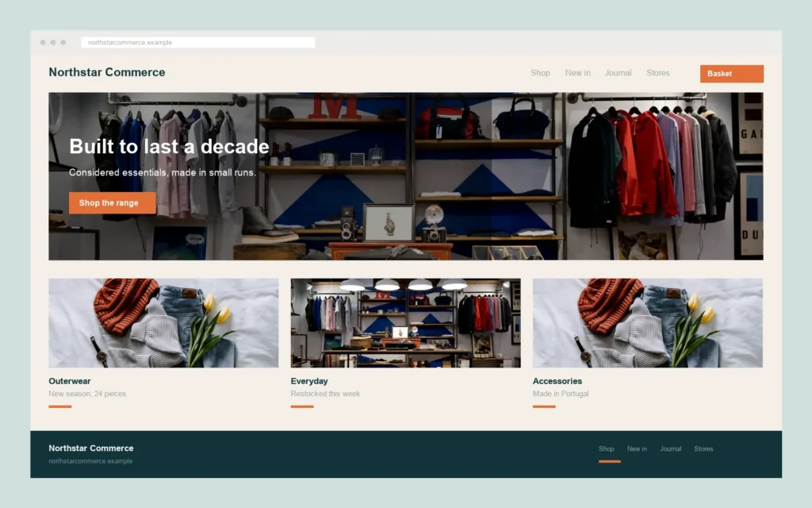Go to New in from the top navigation
Image resolution: width=812 pixels, height=508 pixels.
[x=577, y=73]
